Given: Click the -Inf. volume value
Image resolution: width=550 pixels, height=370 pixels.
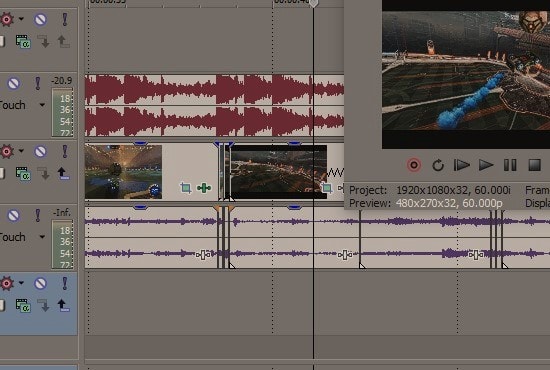Looking at the screenshot, I should tap(62, 213).
